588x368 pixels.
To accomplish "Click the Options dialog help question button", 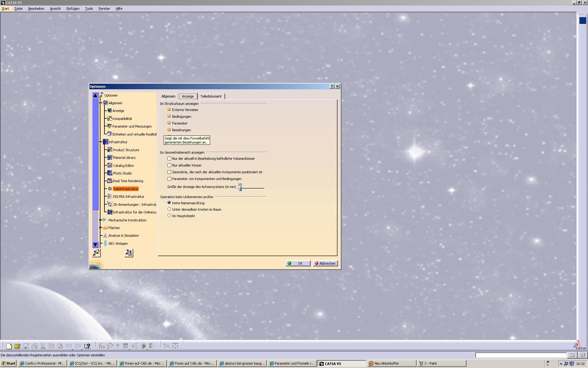I will point(332,86).
